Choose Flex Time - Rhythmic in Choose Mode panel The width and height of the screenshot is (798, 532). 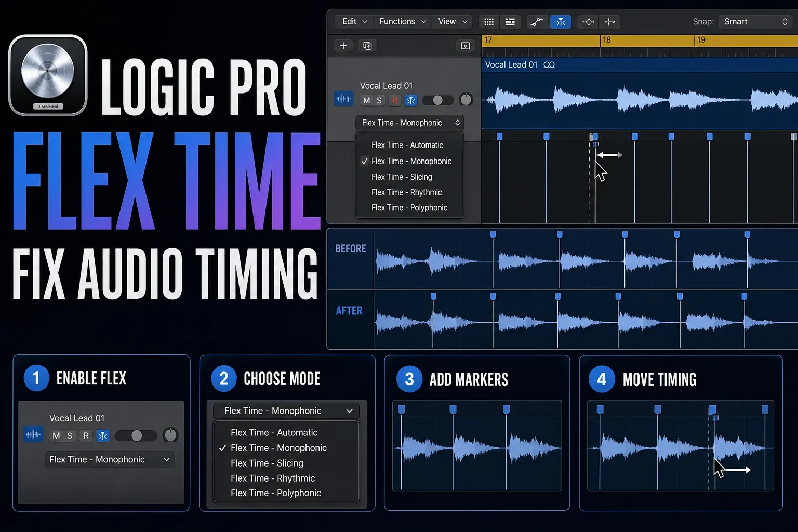point(273,478)
